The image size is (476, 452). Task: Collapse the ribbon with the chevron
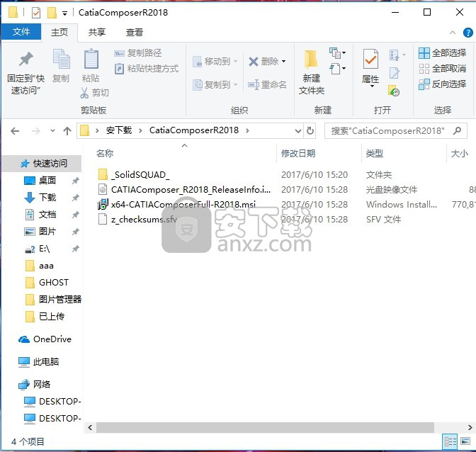453,33
